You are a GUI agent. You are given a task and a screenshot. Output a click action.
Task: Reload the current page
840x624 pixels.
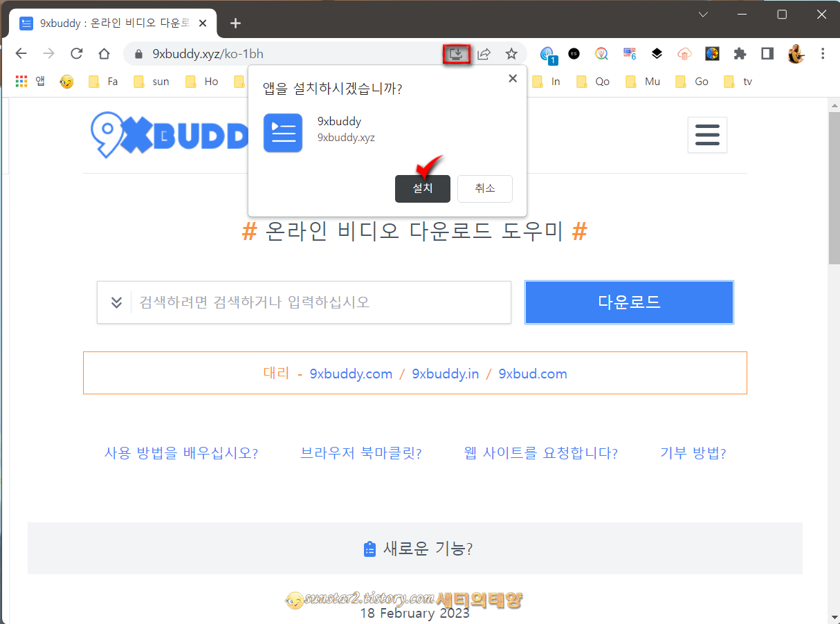pos(77,53)
